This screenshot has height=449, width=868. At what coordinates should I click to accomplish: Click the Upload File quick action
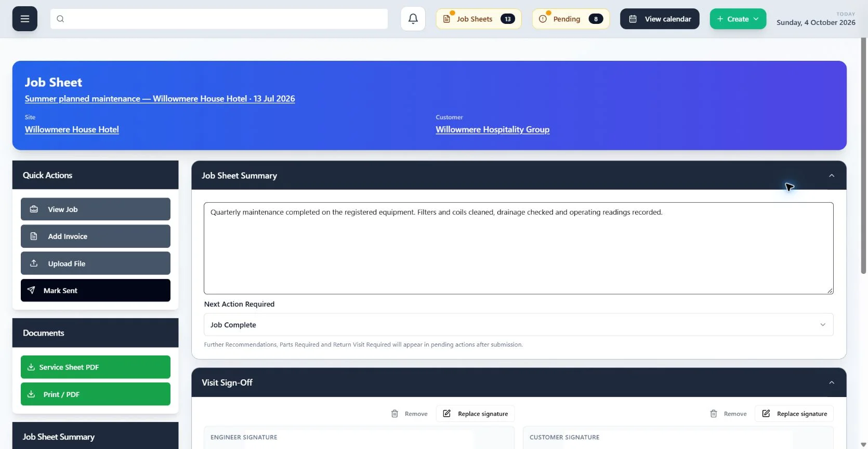pos(96,263)
